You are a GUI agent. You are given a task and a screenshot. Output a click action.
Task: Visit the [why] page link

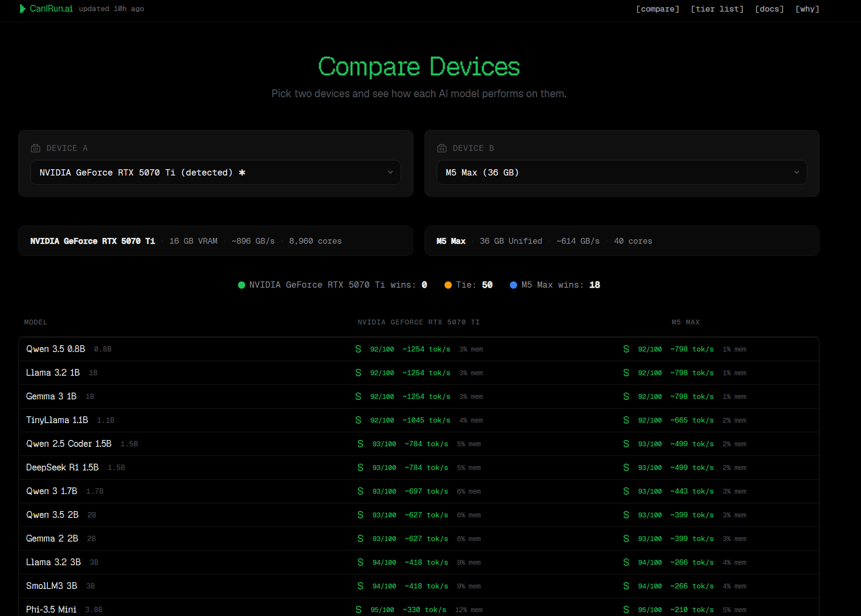(x=807, y=9)
